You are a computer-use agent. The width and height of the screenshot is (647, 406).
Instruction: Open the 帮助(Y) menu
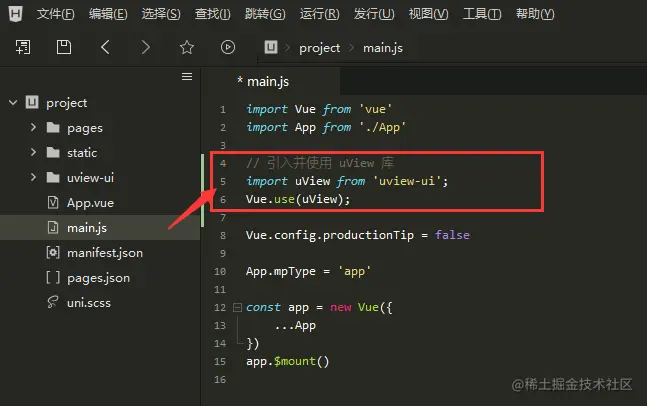pos(535,14)
